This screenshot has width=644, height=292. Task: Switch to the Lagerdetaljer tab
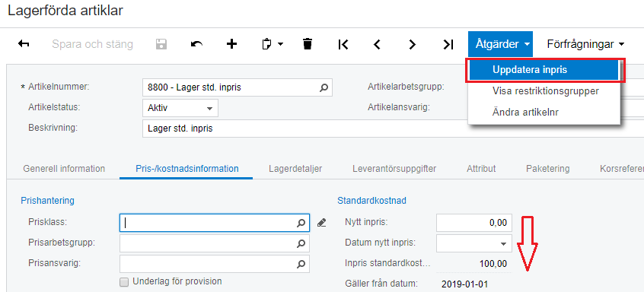pyautogui.click(x=295, y=169)
